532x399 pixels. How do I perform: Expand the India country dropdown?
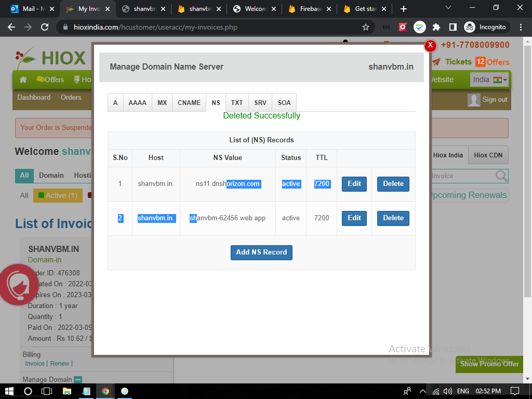click(x=489, y=80)
